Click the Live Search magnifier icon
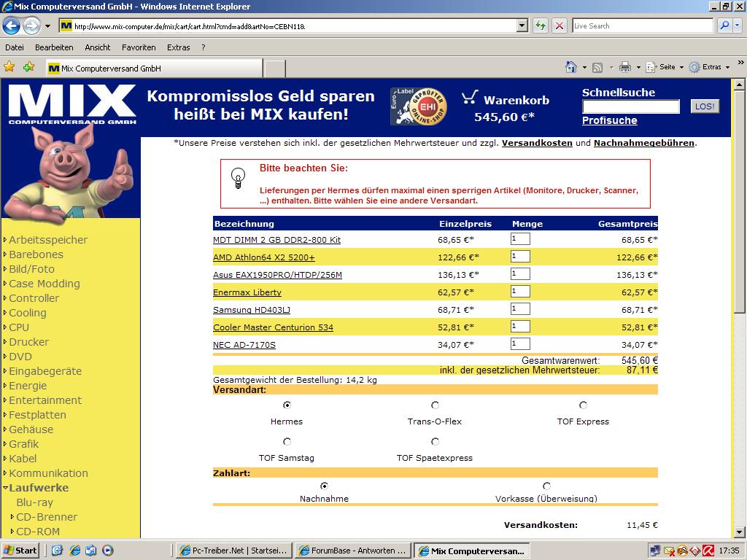The width and height of the screenshot is (747, 560). (724, 26)
